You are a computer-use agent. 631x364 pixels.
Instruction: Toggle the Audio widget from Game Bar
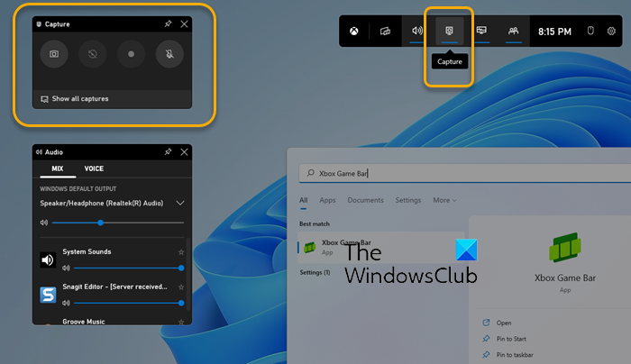[417, 31]
